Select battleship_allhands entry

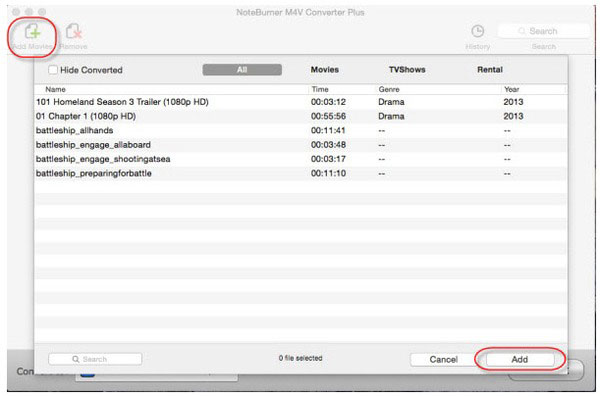(300, 130)
